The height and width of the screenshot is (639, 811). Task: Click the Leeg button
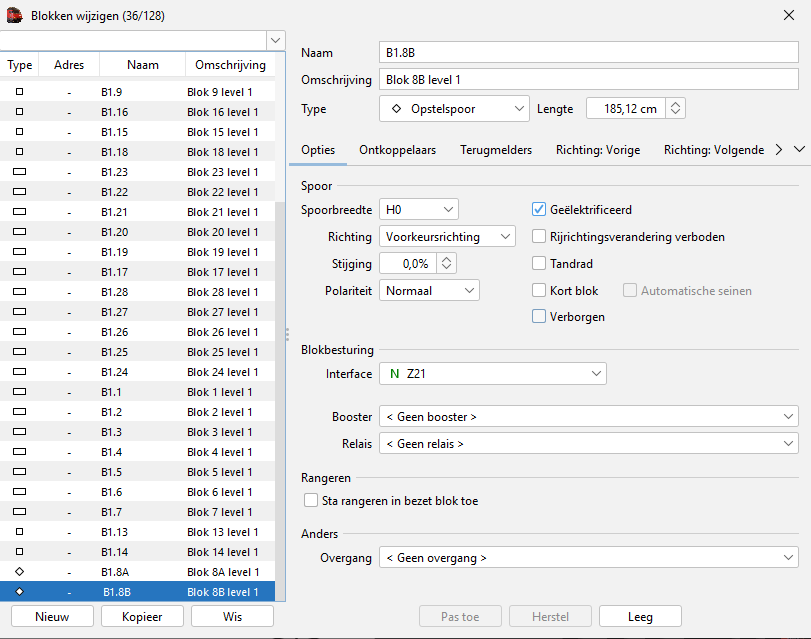tap(640, 616)
